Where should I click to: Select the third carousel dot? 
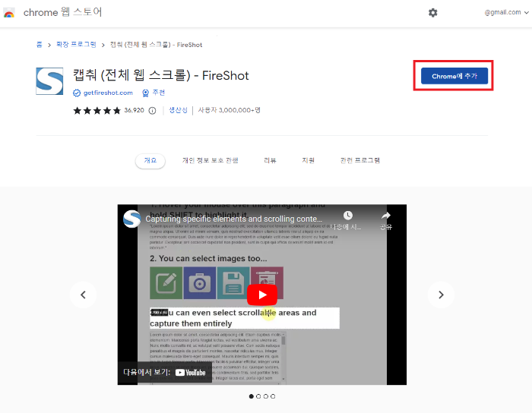(x=266, y=396)
